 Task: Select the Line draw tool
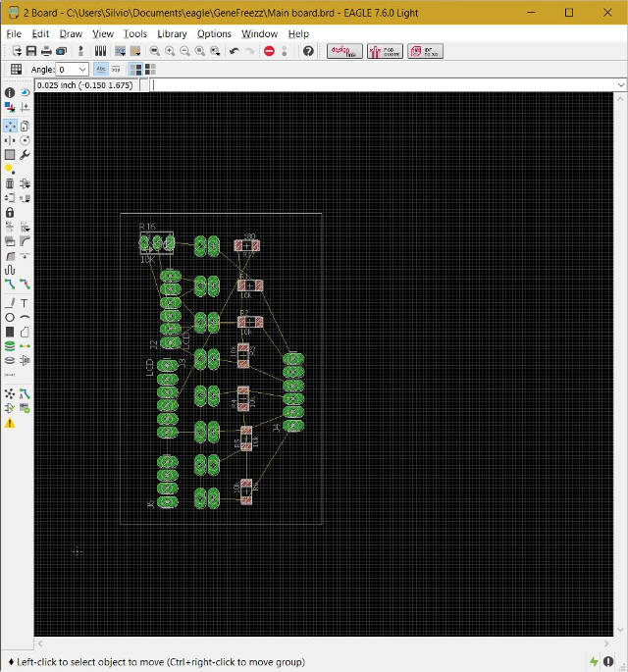pos(10,303)
